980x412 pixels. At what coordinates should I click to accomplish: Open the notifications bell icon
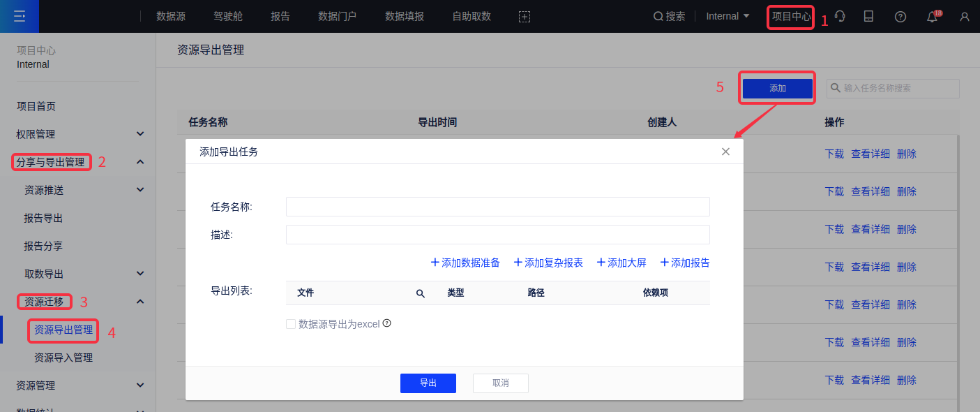click(932, 17)
